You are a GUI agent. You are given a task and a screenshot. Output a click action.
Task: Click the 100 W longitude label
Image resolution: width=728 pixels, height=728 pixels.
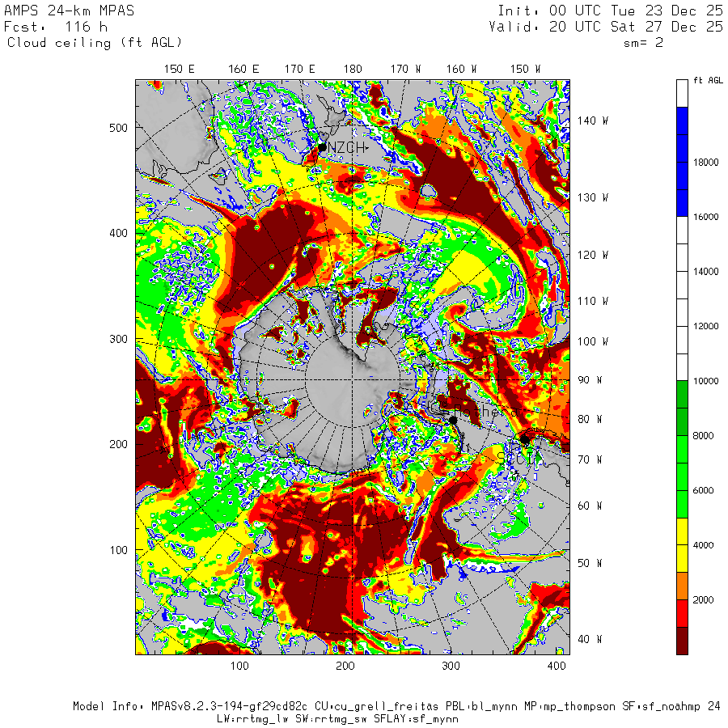(593, 341)
